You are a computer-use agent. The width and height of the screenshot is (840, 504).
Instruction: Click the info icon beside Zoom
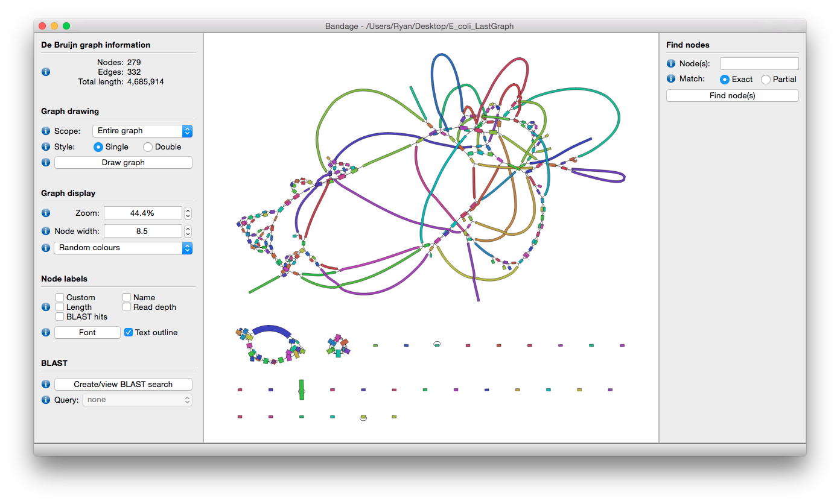[46, 213]
